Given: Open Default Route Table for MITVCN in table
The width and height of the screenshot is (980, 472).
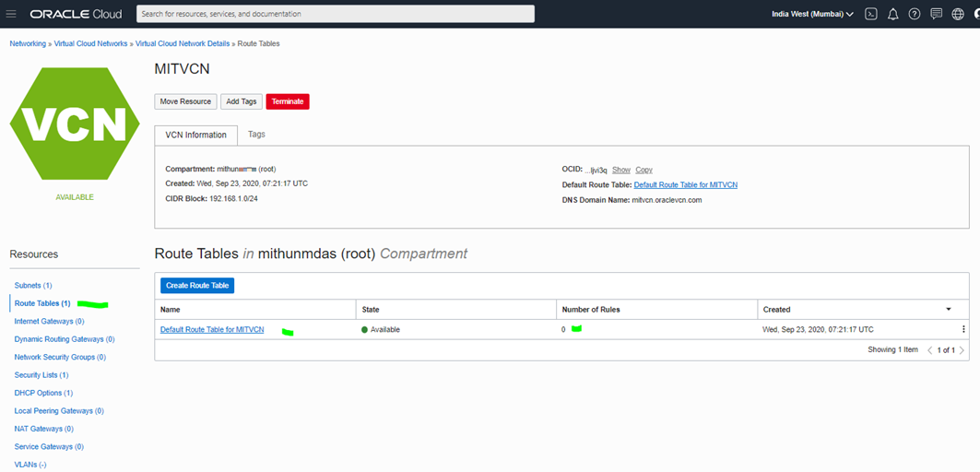Looking at the screenshot, I should (212, 329).
